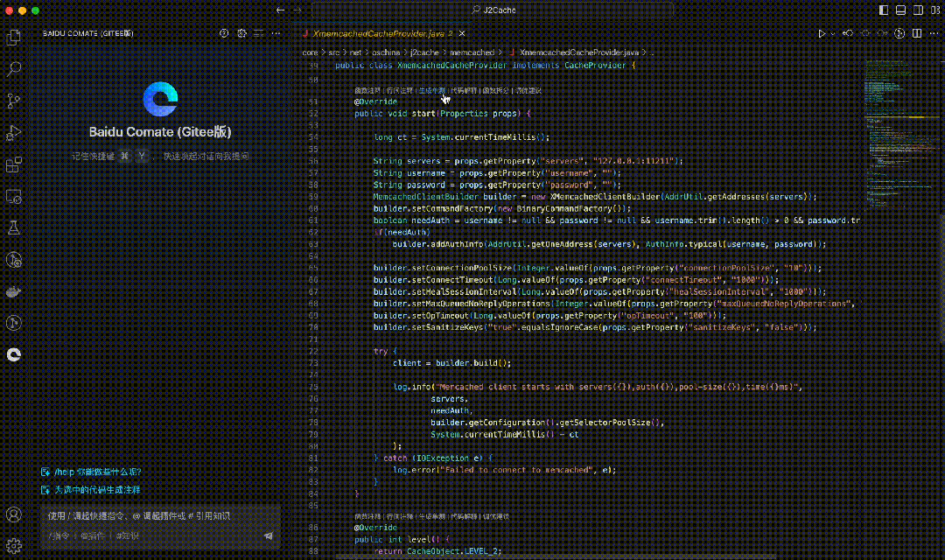Click the Comate panel help icon

point(224,34)
